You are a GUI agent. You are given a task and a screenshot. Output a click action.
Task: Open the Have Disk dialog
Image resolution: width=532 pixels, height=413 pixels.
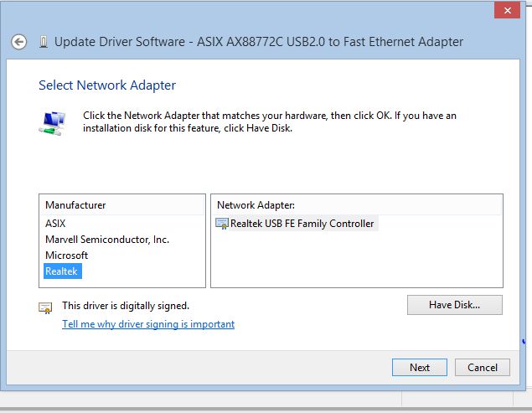click(x=455, y=305)
